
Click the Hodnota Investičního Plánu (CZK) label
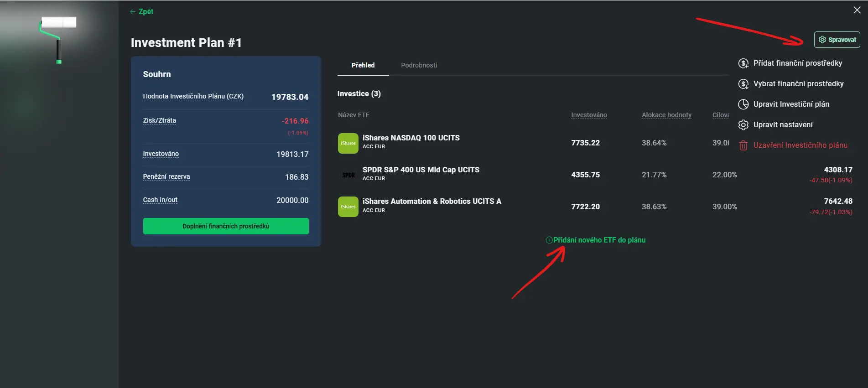click(193, 96)
